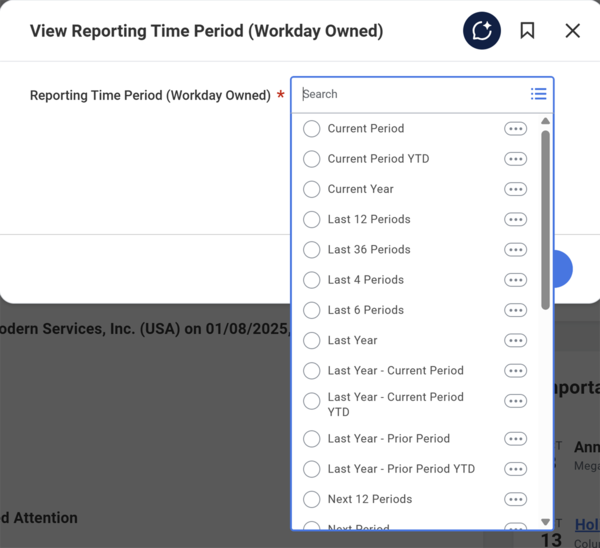
Task: Select Last Year - Current Period radio button
Action: [311, 370]
